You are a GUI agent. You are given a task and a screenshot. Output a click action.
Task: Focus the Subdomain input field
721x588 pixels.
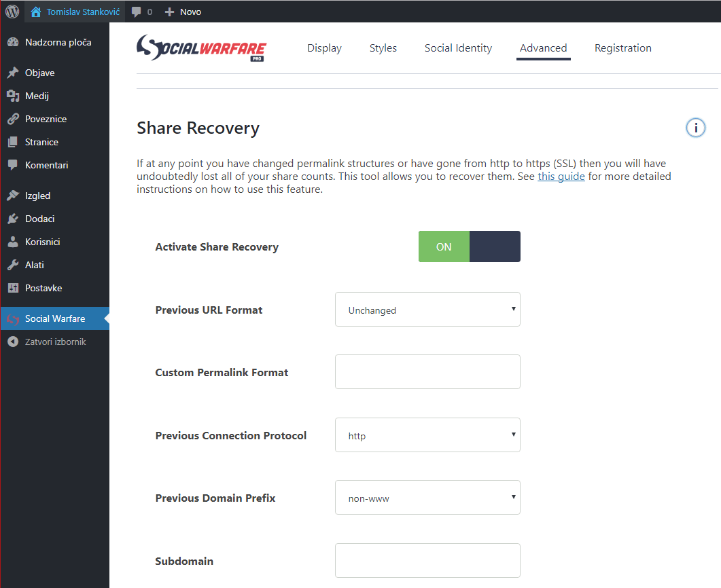[x=427, y=561]
